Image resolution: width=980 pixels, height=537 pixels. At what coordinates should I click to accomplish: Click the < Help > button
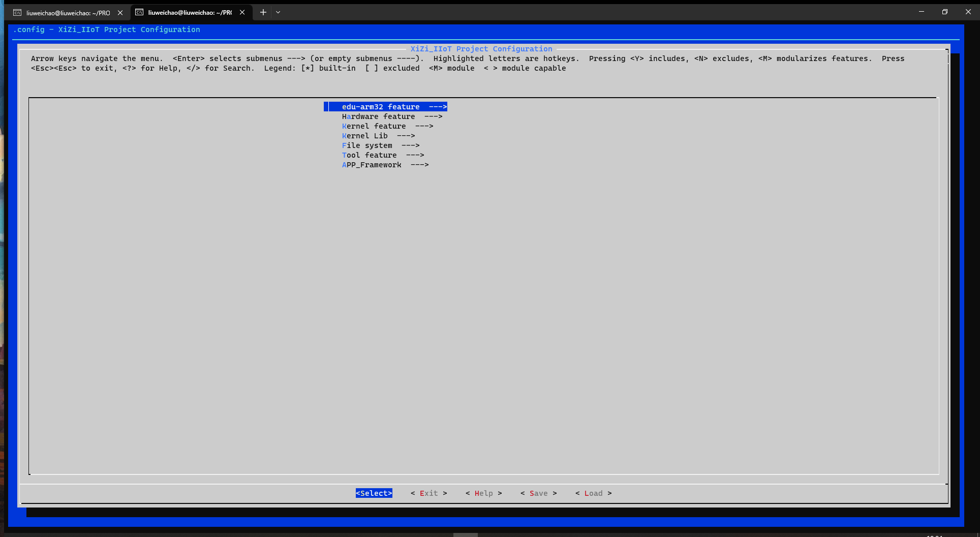[x=484, y=493]
